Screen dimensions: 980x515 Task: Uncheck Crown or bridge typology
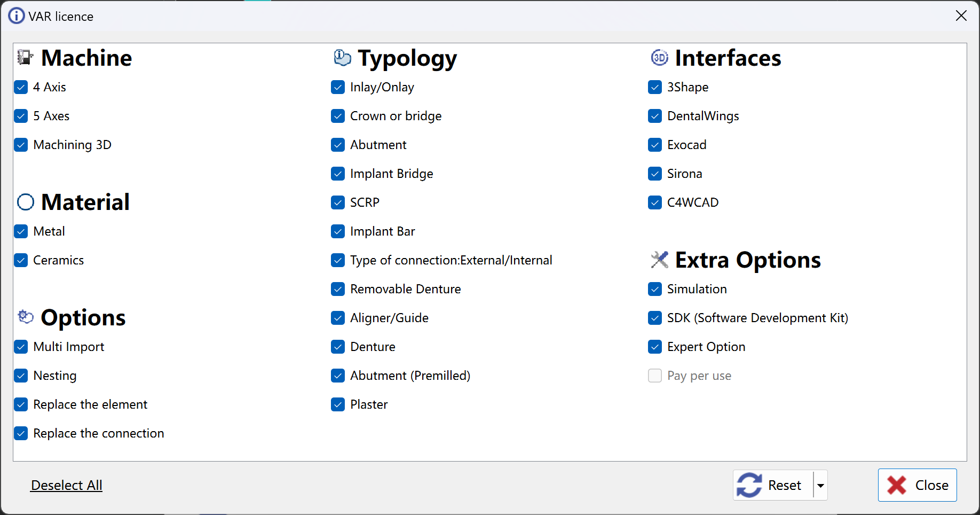click(x=338, y=116)
